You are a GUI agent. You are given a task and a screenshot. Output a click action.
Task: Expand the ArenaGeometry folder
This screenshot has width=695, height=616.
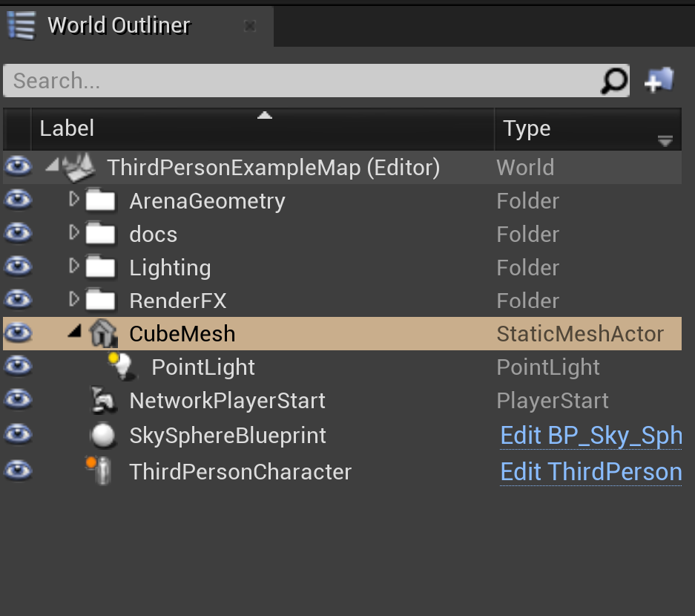74,199
